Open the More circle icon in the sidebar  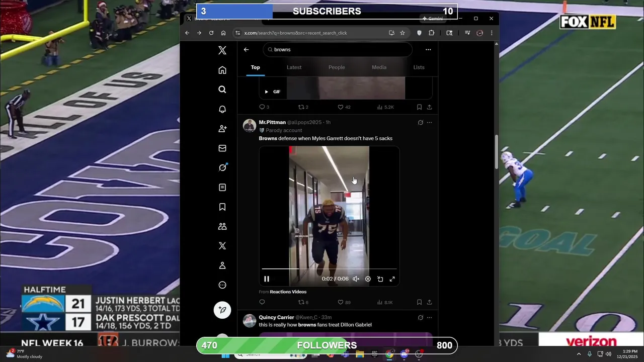tap(222, 285)
